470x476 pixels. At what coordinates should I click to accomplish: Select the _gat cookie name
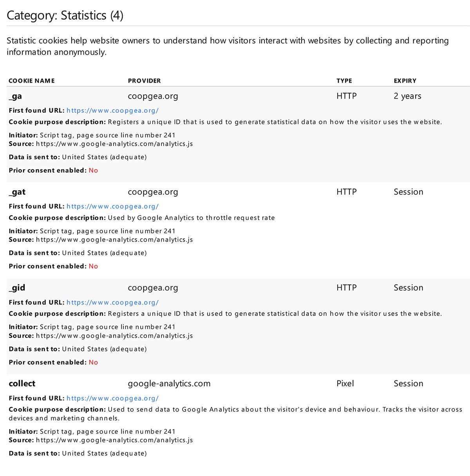(17, 192)
